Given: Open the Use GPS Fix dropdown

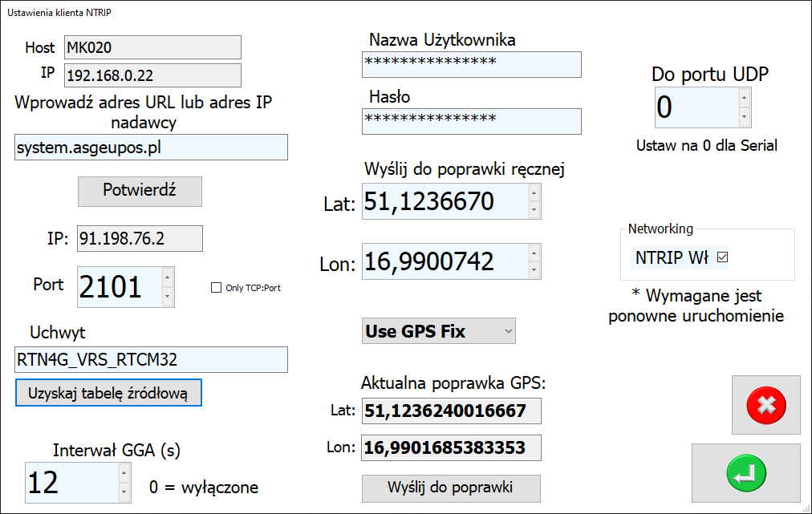Looking at the screenshot, I should click(x=438, y=331).
